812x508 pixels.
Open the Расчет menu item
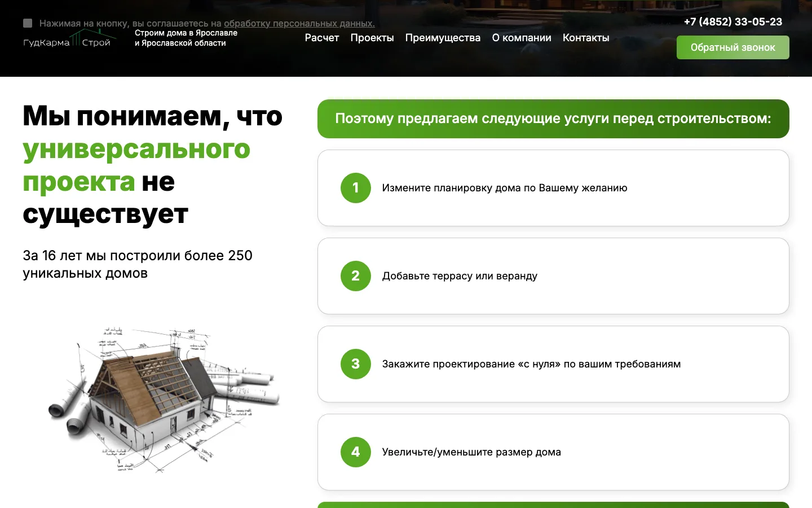(x=322, y=38)
